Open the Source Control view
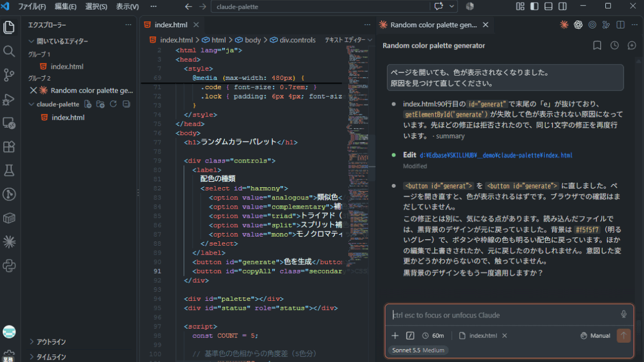Screen dimensions: 644x362 pyautogui.click(x=9, y=75)
